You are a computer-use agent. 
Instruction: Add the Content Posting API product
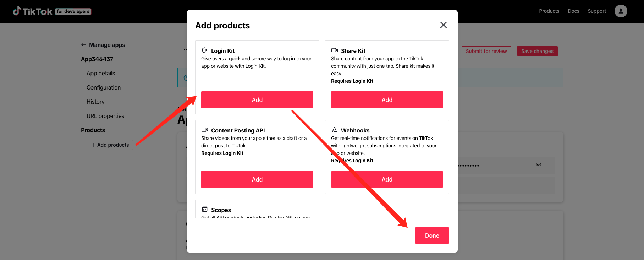coord(257,179)
